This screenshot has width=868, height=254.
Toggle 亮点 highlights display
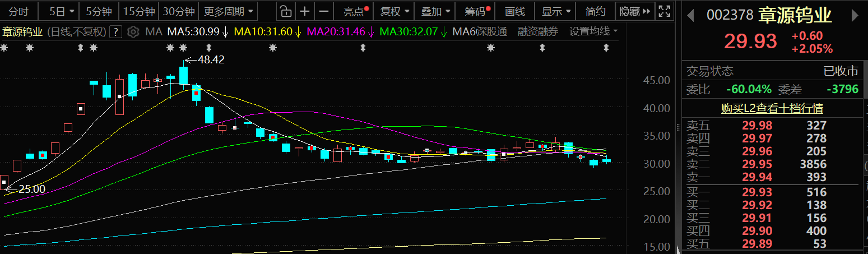pyautogui.click(x=355, y=11)
